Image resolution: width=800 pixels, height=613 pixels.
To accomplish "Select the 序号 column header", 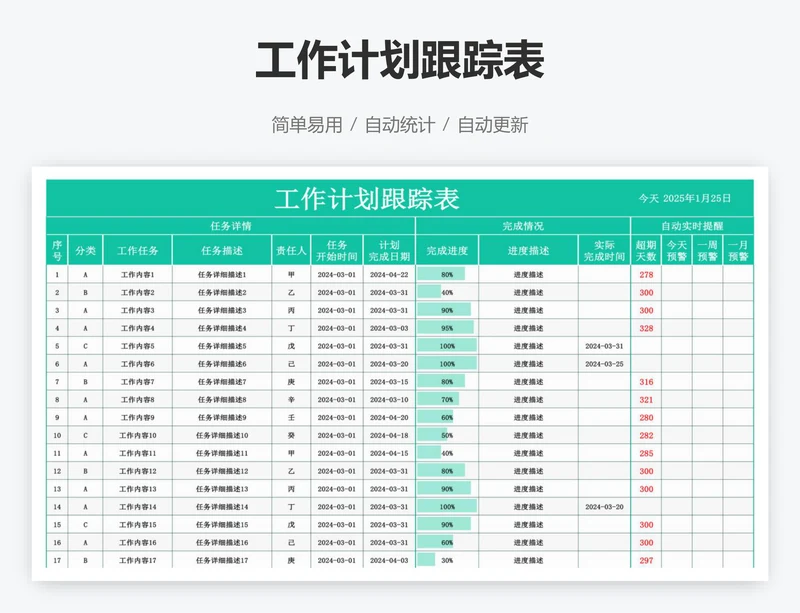I will 57,251.
